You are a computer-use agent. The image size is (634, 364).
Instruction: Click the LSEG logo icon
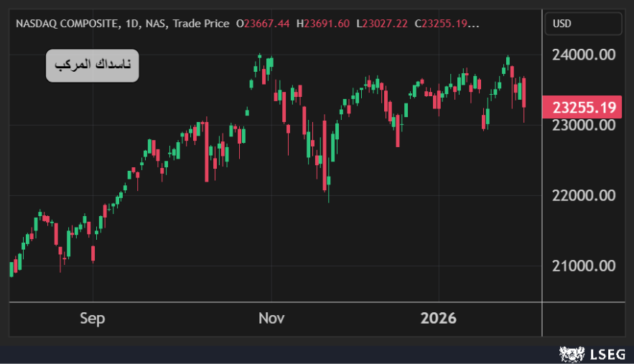[571, 353]
